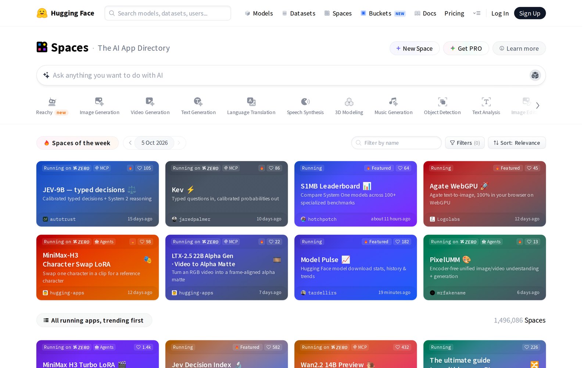Choose the Language Translation category

tap(251, 106)
